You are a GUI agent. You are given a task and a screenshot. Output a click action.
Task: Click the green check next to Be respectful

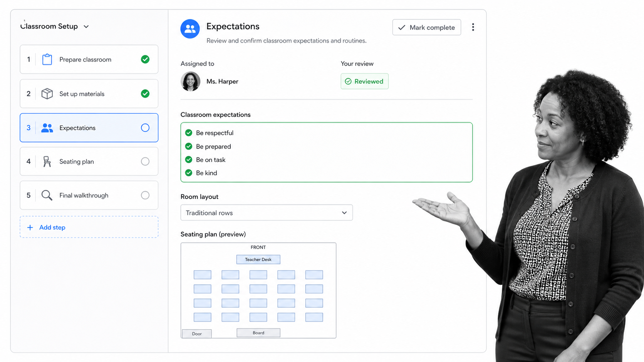[x=189, y=133]
